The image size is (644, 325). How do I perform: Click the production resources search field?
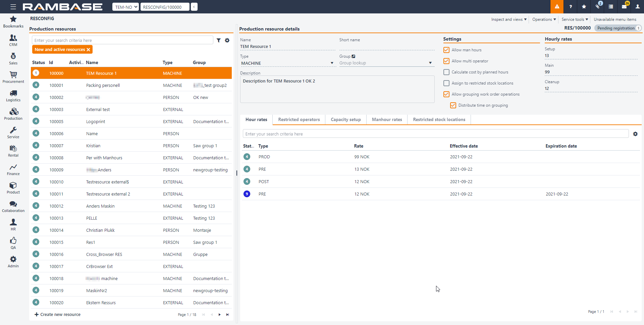(122, 40)
